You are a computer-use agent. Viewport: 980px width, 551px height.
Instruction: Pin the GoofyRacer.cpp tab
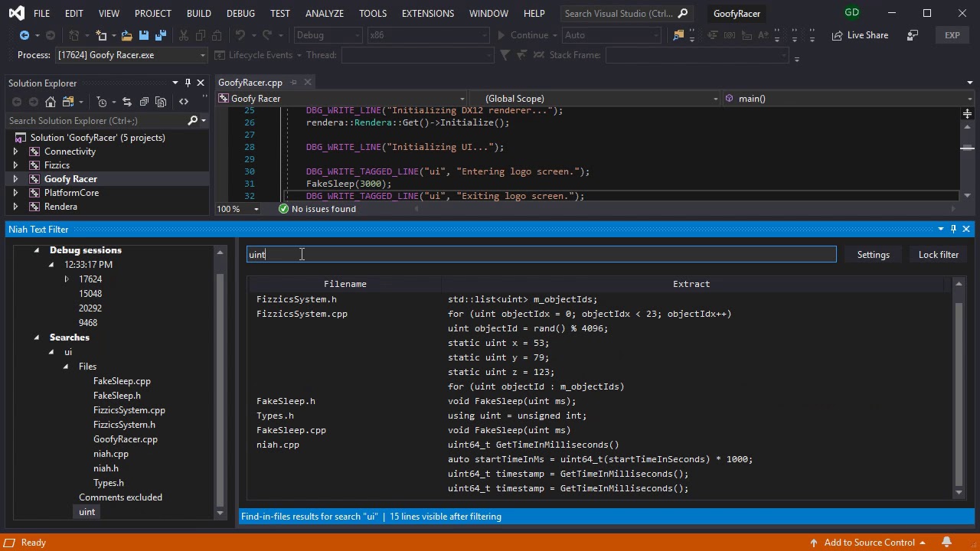pos(294,83)
